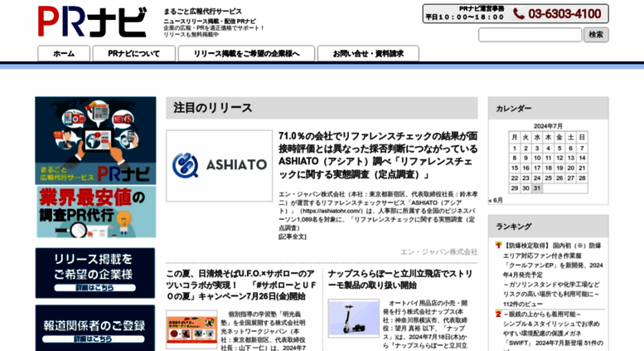Screen dimensions: 644x351
Task: Select calendar date 26
Action: 559,178
